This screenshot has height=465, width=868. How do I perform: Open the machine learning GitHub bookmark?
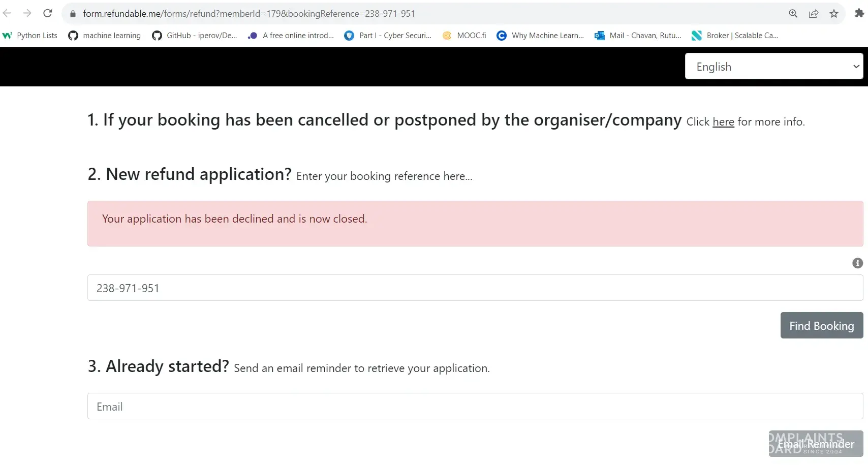(105, 36)
